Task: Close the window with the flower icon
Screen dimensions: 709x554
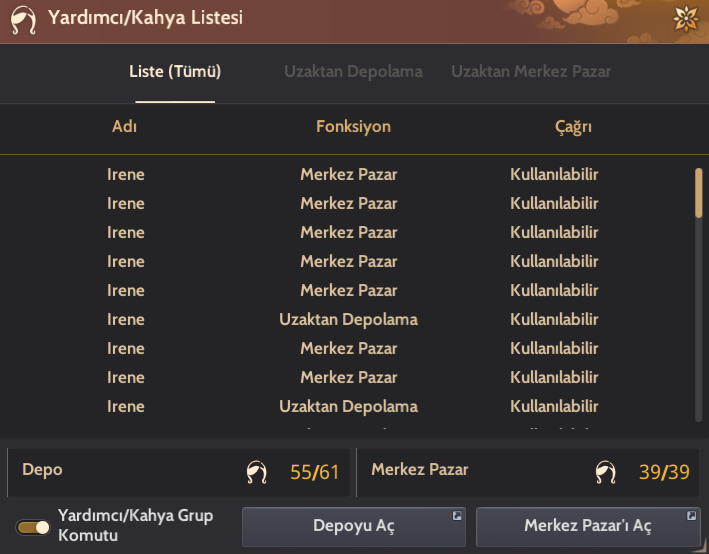Action: 686,19
